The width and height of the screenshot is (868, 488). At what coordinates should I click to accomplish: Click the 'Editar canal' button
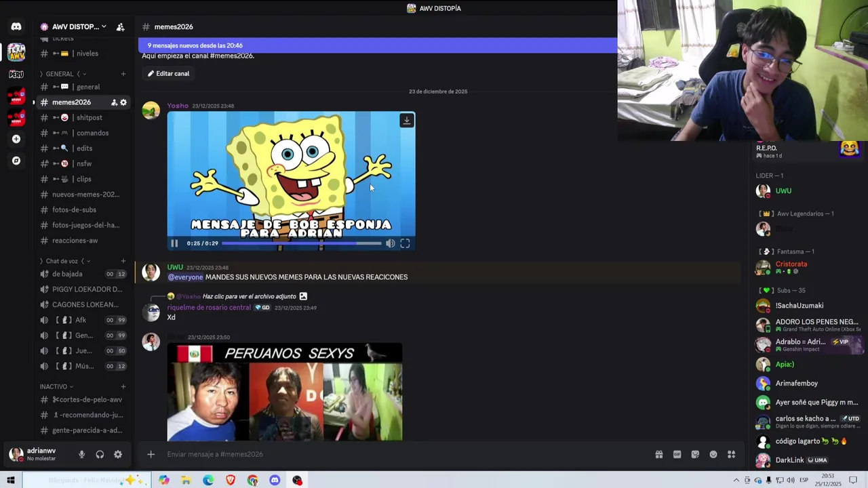click(x=168, y=74)
